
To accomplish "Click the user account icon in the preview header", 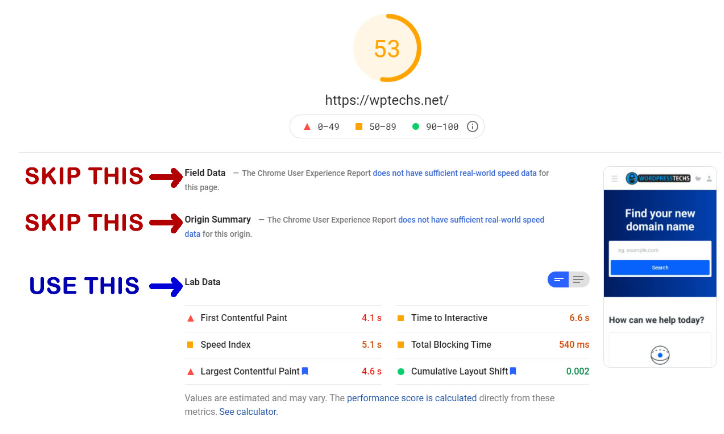I will (709, 179).
